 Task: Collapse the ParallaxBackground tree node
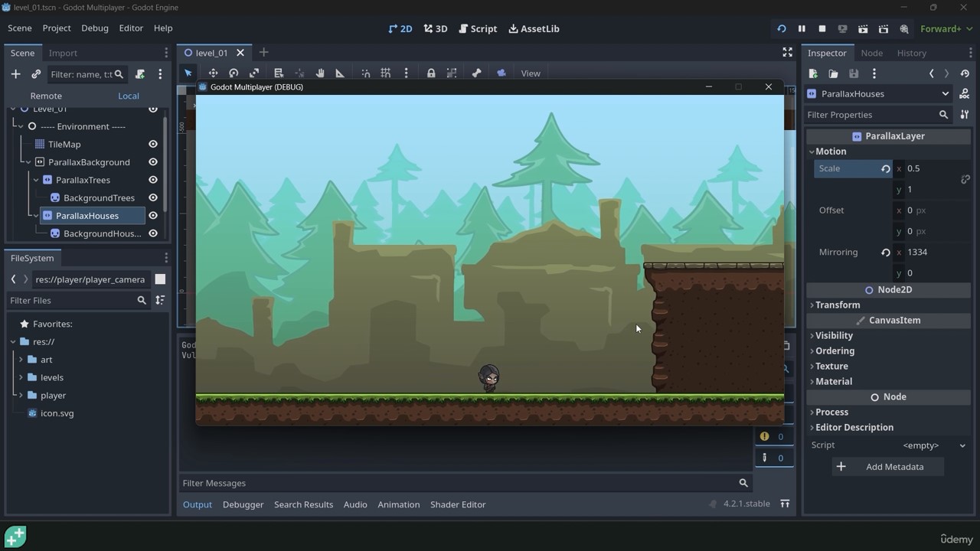point(28,162)
